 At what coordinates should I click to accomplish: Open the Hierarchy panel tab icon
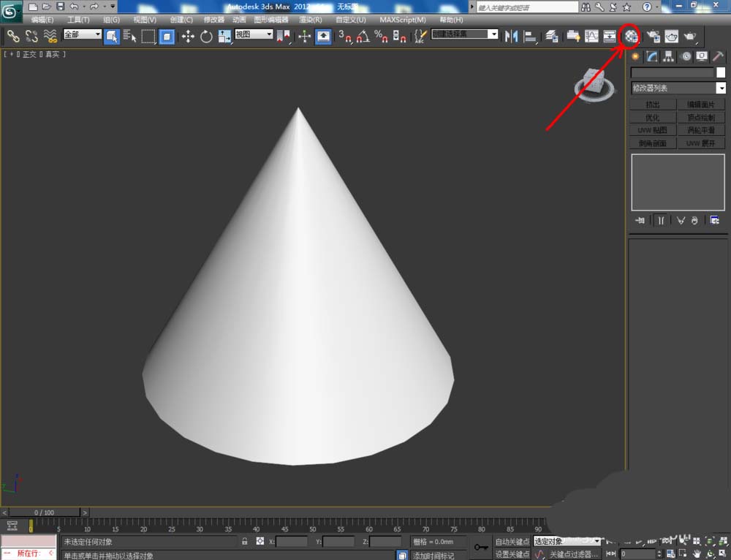pos(668,56)
